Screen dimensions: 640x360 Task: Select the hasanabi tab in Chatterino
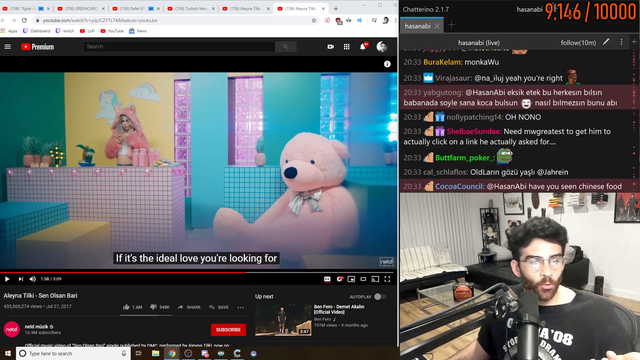[x=418, y=26]
